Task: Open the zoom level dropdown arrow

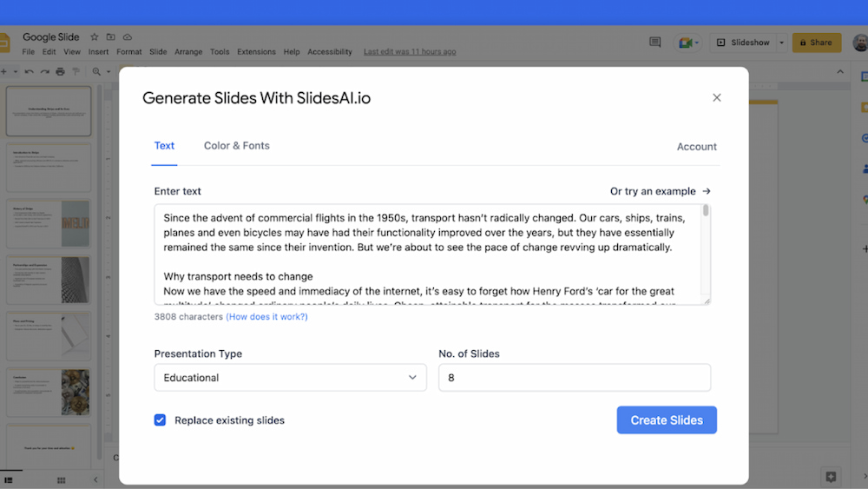Action: coord(108,71)
